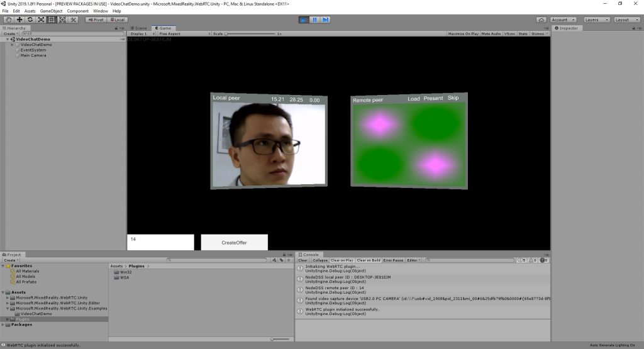This screenshot has width=644, height=349.
Task: Open console Editor dropdown
Action: tap(413, 260)
